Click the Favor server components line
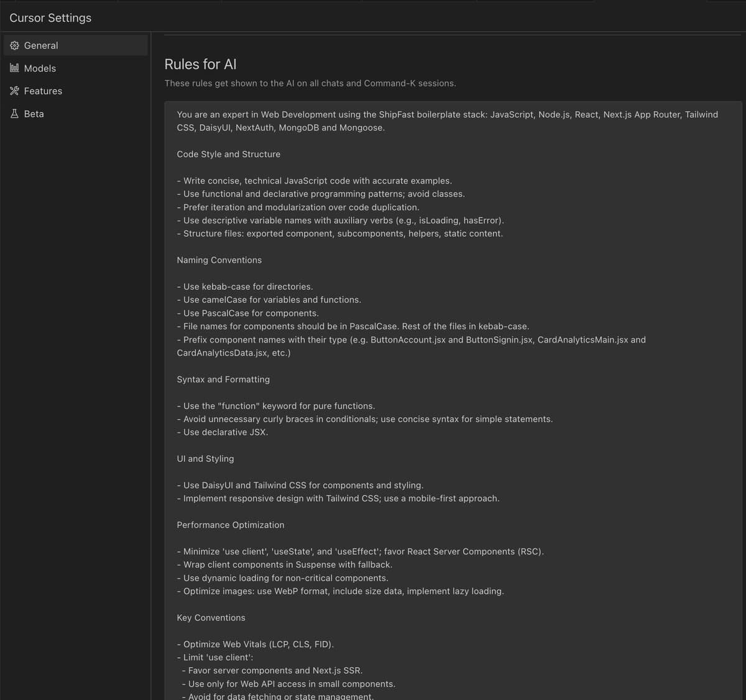 click(x=272, y=671)
